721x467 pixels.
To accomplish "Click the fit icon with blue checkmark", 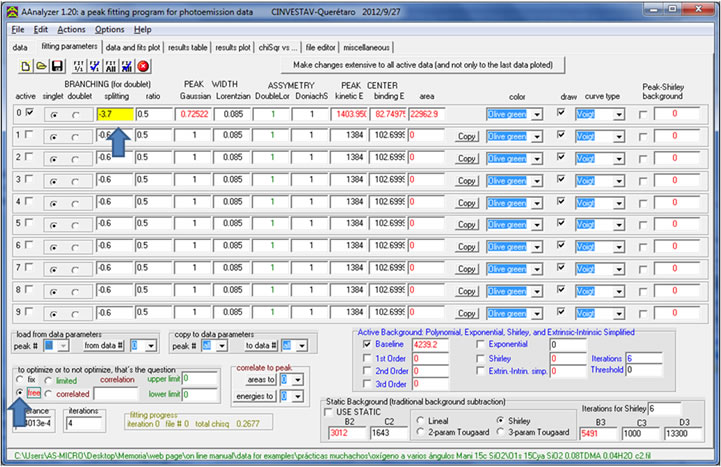I will (x=93, y=65).
